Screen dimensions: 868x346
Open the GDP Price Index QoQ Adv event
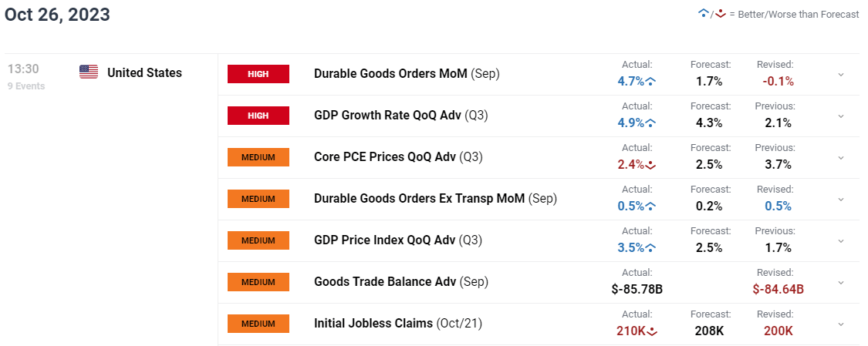coord(384,240)
